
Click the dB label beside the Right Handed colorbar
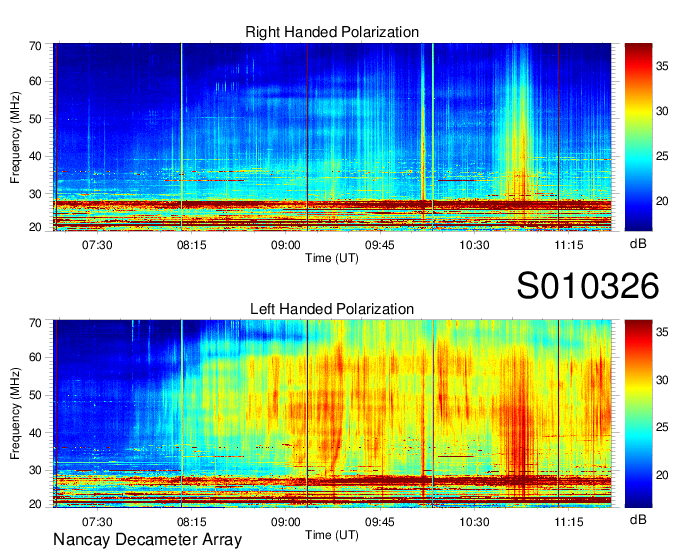pos(638,244)
